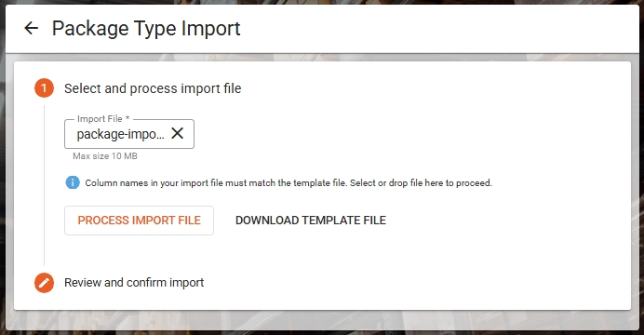The image size is (644, 335).
Task: Click the column names info message
Action: [x=288, y=182]
